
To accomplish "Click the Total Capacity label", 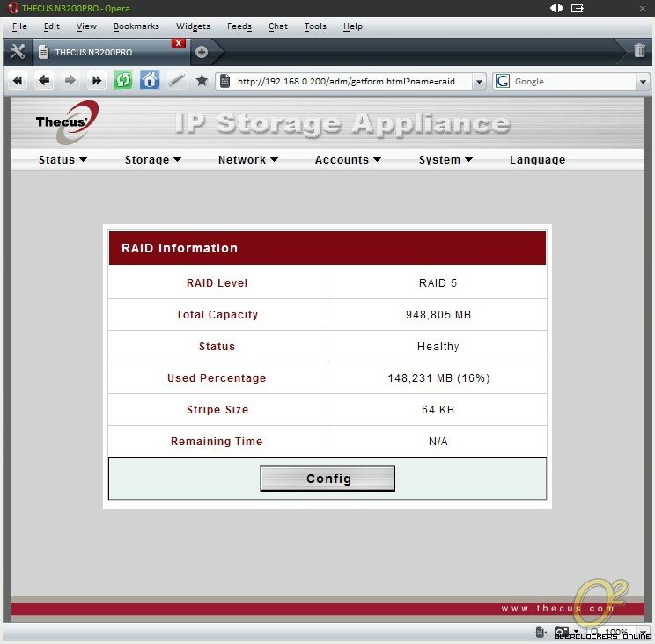I will tap(217, 315).
